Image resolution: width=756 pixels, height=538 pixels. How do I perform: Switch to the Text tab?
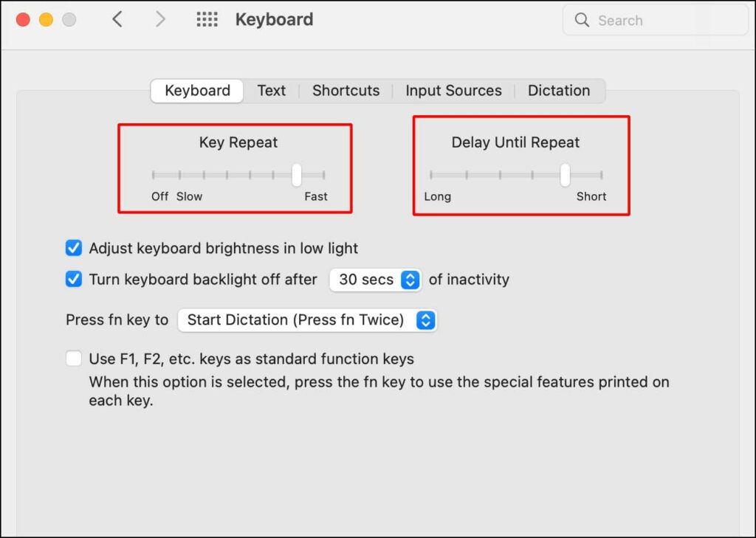271,91
